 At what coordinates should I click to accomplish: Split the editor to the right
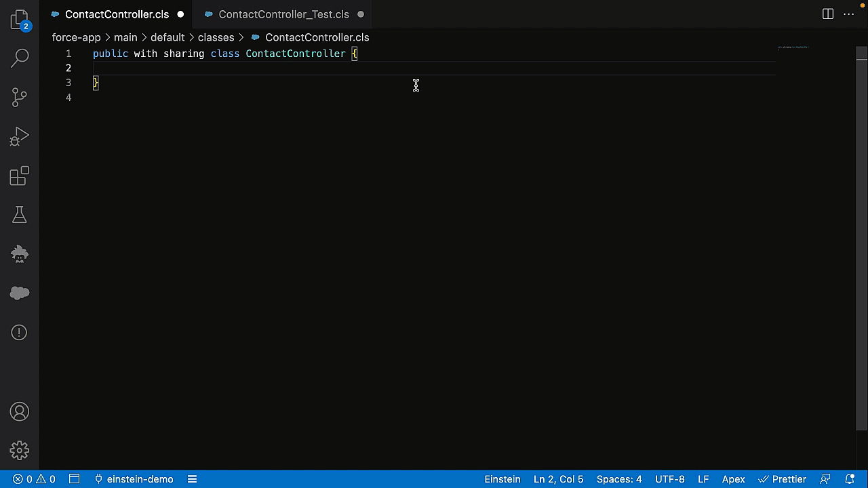point(828,14)
